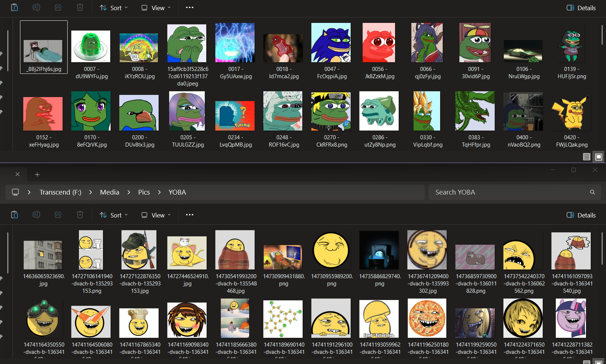Click the Share icon in the upper window toolbar
This screenshot has height=364, width=606.
pyautogui.click(x=58, y=7)
